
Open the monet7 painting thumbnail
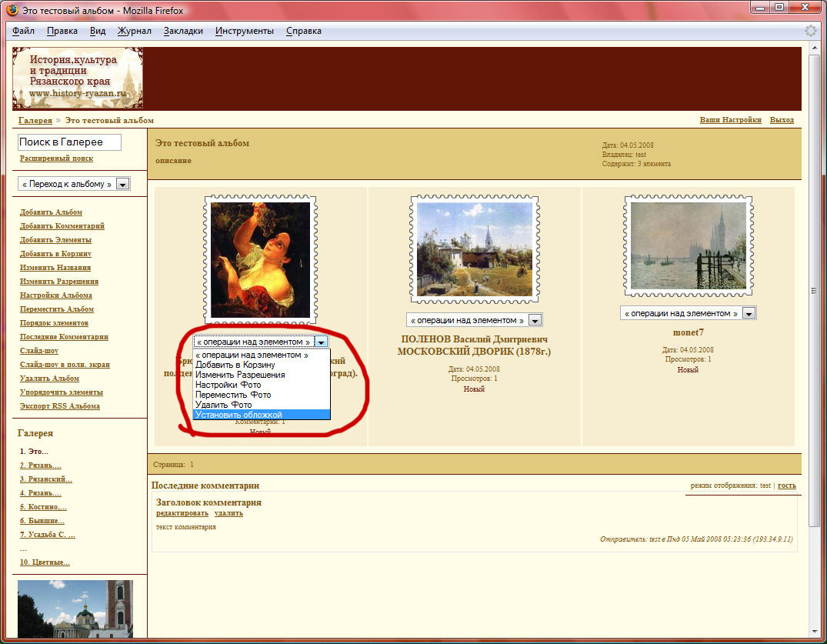689,245
